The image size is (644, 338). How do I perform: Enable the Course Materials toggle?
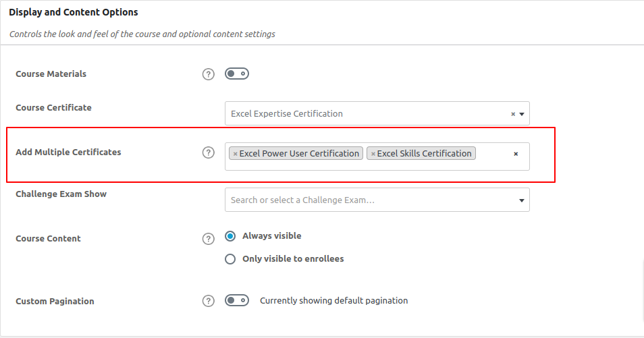click(237, 74)
